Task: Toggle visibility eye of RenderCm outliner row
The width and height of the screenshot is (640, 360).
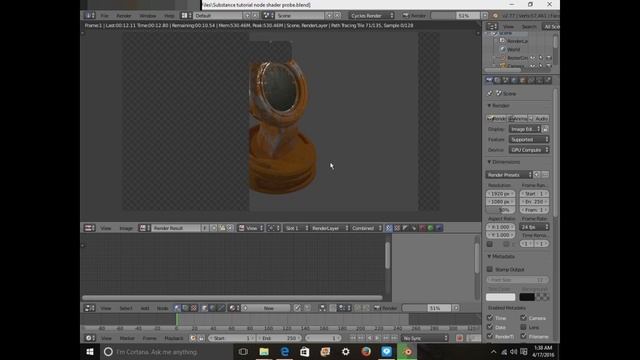Action: point(533,58)
